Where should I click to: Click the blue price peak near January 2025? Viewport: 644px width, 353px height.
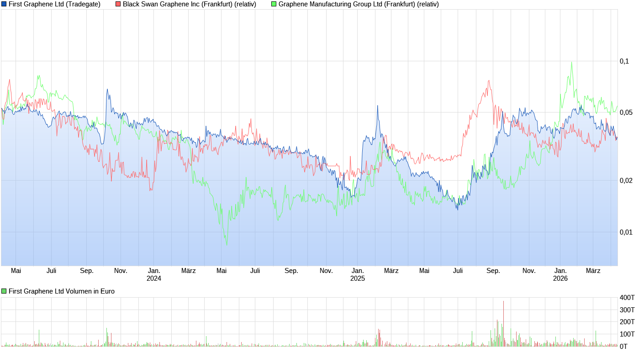pos(377,106)
